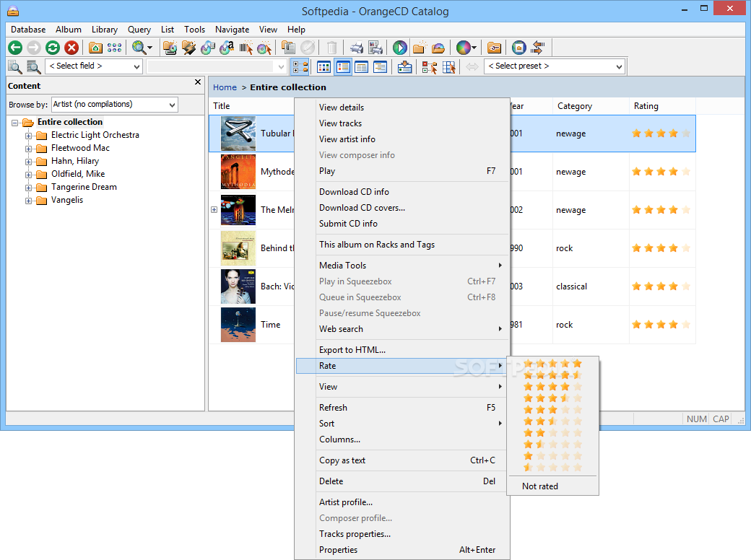Viewport: 751px width, 560px height.
Task: Switch to thumbnail grid view mode
Action: pos(324,66)
